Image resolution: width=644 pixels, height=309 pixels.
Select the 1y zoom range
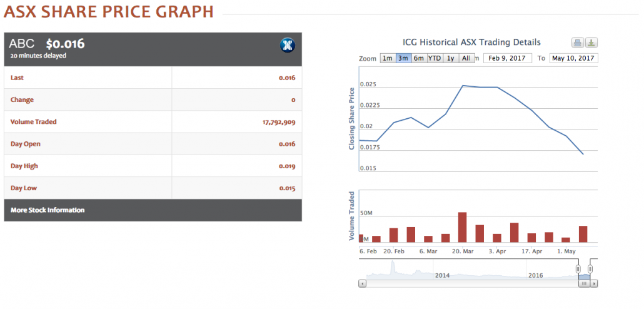point(451,58)
